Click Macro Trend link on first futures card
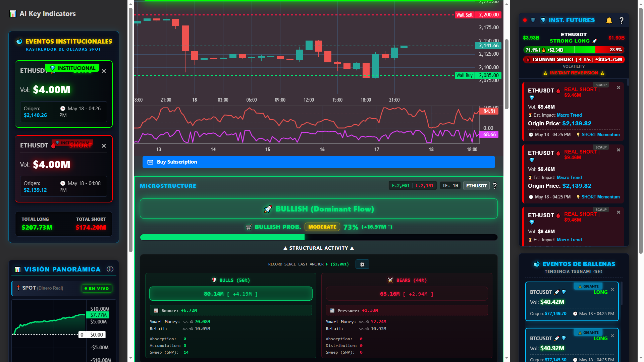 [x=569, y=115]
